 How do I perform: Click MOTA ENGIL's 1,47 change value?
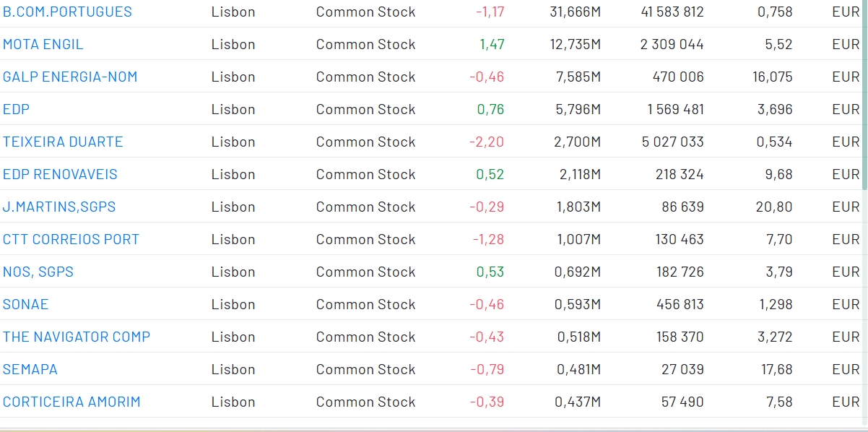point(492,44)
